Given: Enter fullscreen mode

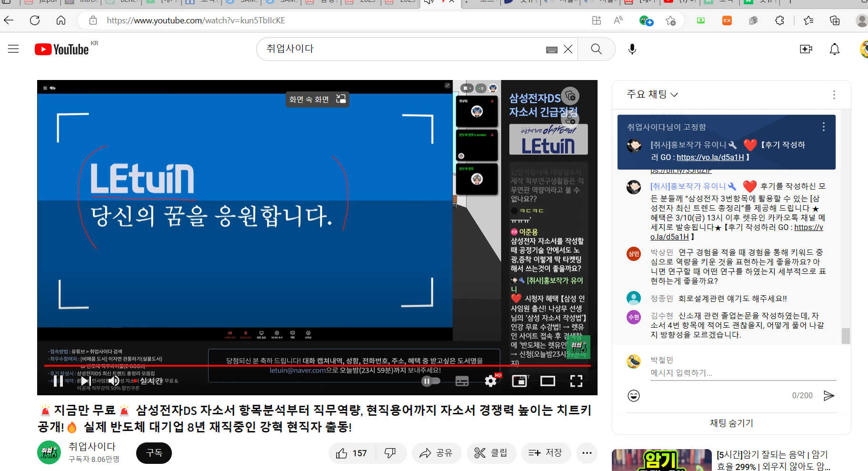Looking at the screenshot, I should point(576,381).
